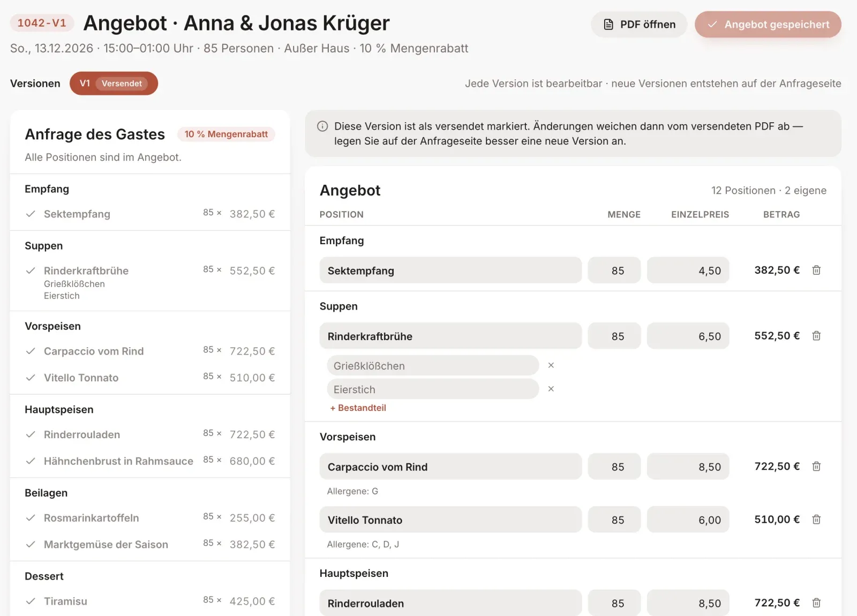Viewport: 857px width, 616px height.
Task: Click document icon in PDF öffnen button
Action: coord(608,25)
